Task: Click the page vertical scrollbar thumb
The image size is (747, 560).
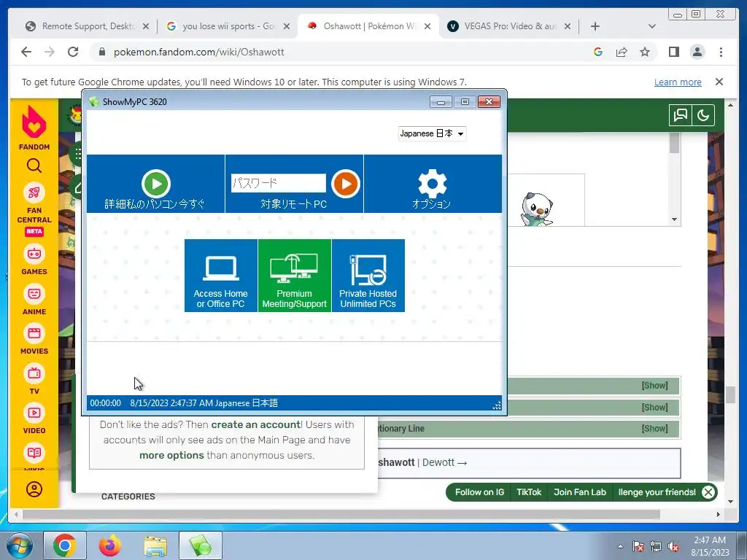Action: (x=731, y=395)
